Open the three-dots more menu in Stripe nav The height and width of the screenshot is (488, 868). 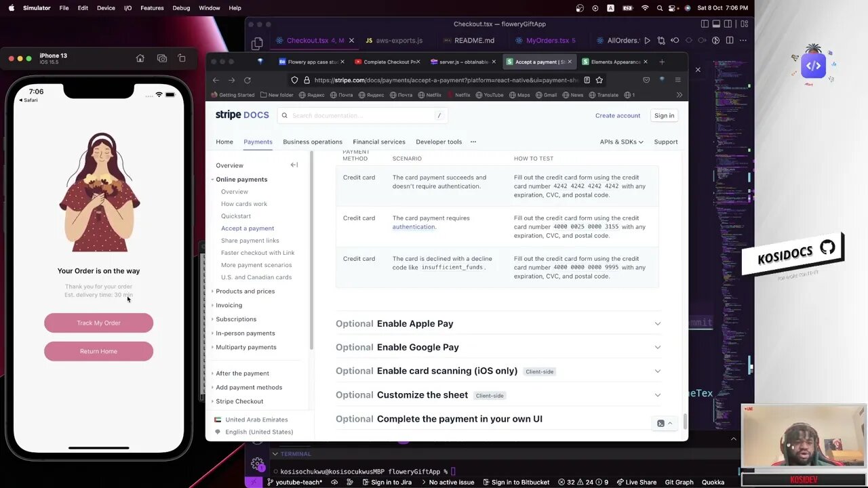(473, 142)
